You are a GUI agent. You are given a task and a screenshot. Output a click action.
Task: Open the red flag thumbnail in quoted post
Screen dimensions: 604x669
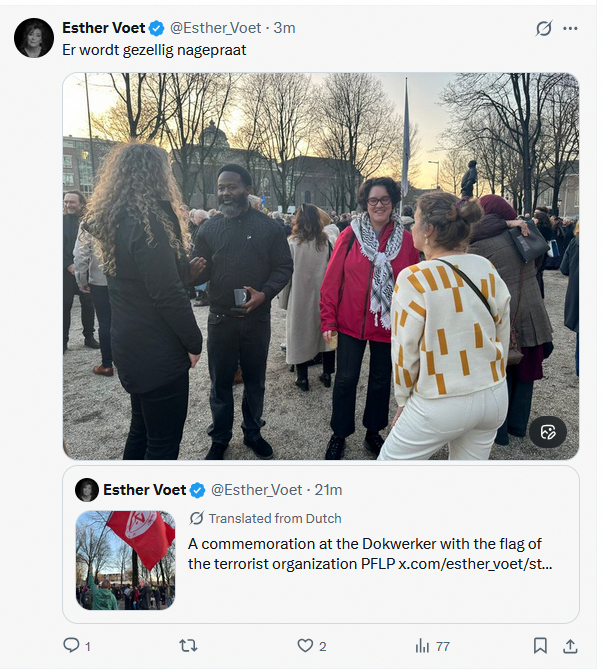[126, 560]
